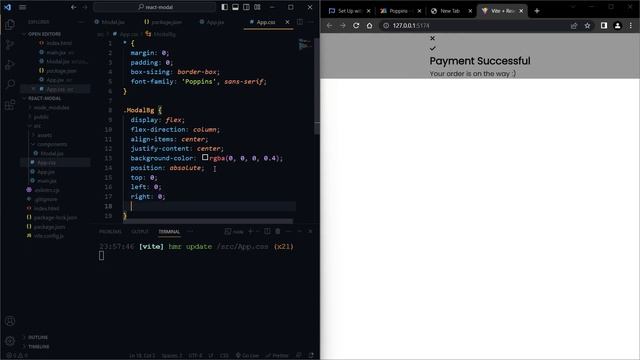Collapse the OPEN EDITORS section
Viewport: 640px width, 360px height.
44,34
